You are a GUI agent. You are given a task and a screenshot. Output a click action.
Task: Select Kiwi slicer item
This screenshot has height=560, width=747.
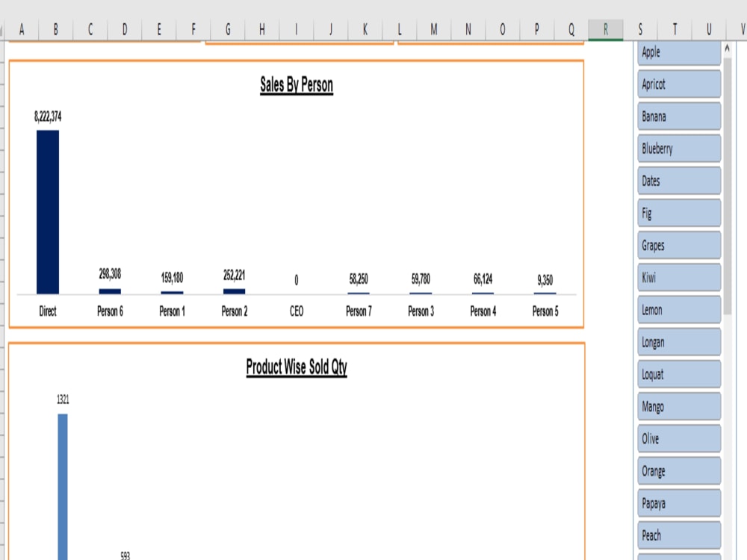pyautogui.click(x=679, y=278)
